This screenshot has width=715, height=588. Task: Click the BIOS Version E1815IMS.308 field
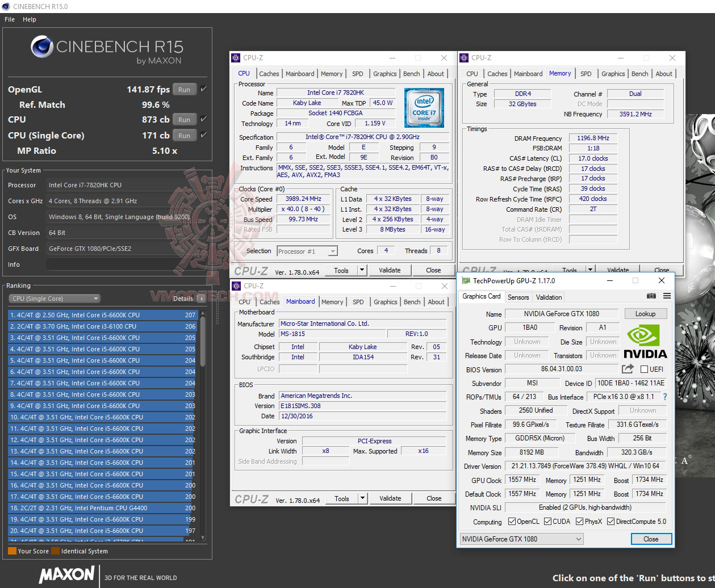click(362, 406)
